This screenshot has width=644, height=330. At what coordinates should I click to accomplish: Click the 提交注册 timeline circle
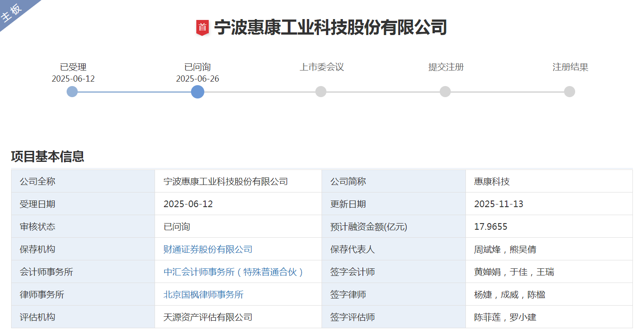pyautogui.click(x=445, y=92)
